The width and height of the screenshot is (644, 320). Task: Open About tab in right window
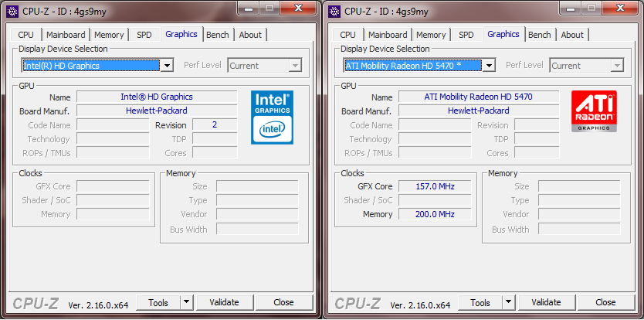(x=572, y=35)
